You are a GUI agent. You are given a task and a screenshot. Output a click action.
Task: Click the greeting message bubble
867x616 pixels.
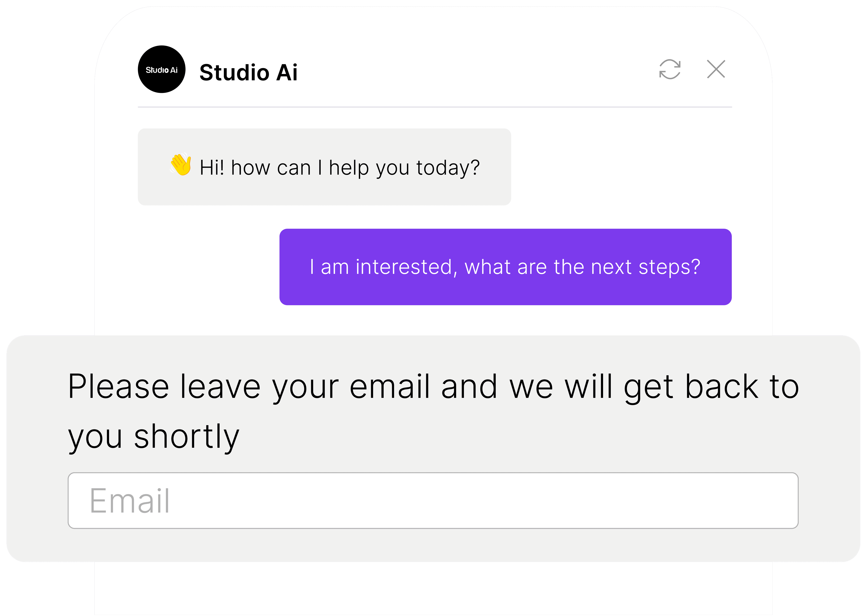(x=324, y=167)
